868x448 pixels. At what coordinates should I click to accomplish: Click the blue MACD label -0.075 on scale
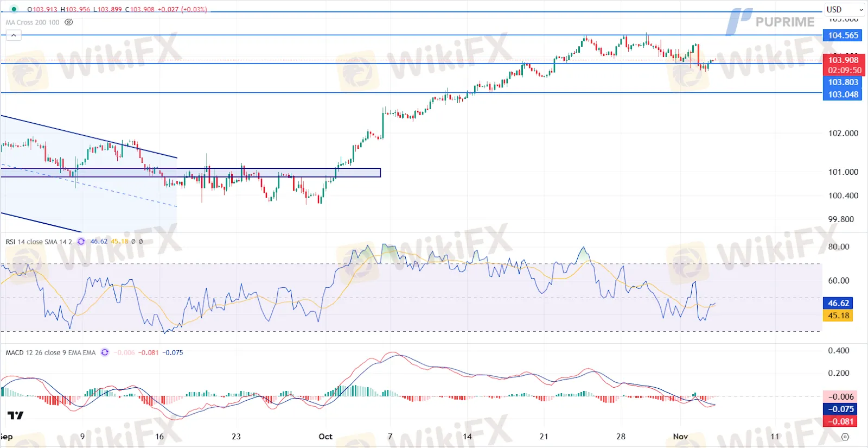840,409
